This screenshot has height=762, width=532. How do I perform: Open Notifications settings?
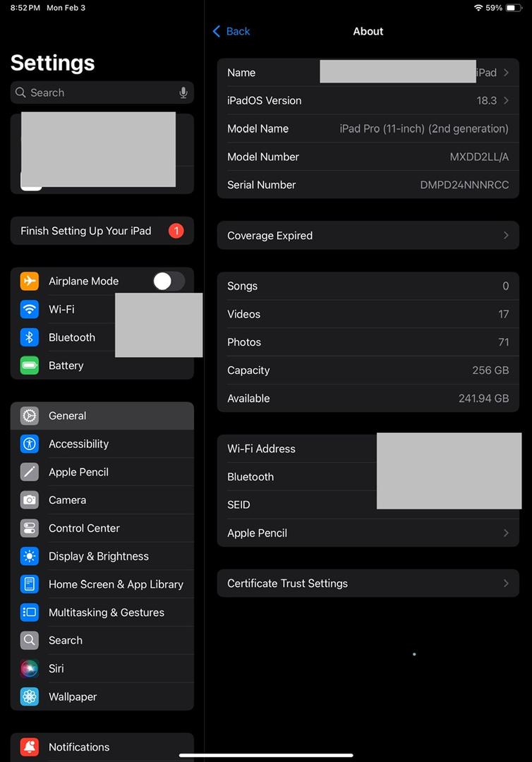[102, 747]
